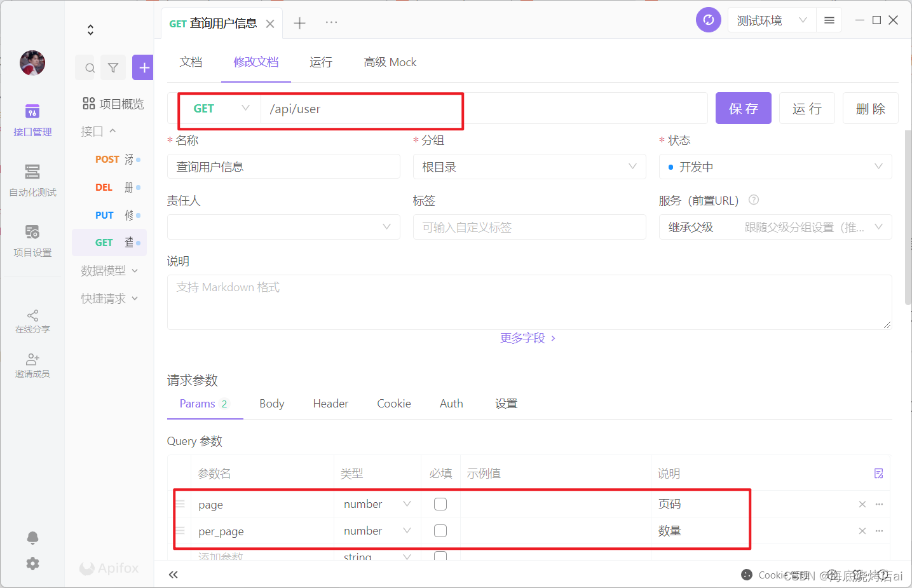Click the 在线分享 share icon
Viewport: 912px width, 588px height.
(x=32, y=315)
